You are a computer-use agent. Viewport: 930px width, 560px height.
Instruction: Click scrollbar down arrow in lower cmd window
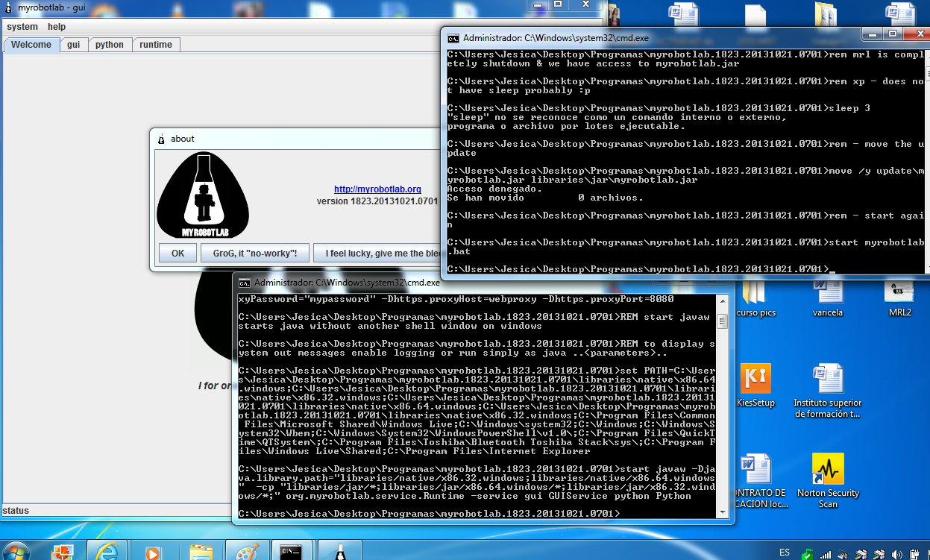click(721, 512)
